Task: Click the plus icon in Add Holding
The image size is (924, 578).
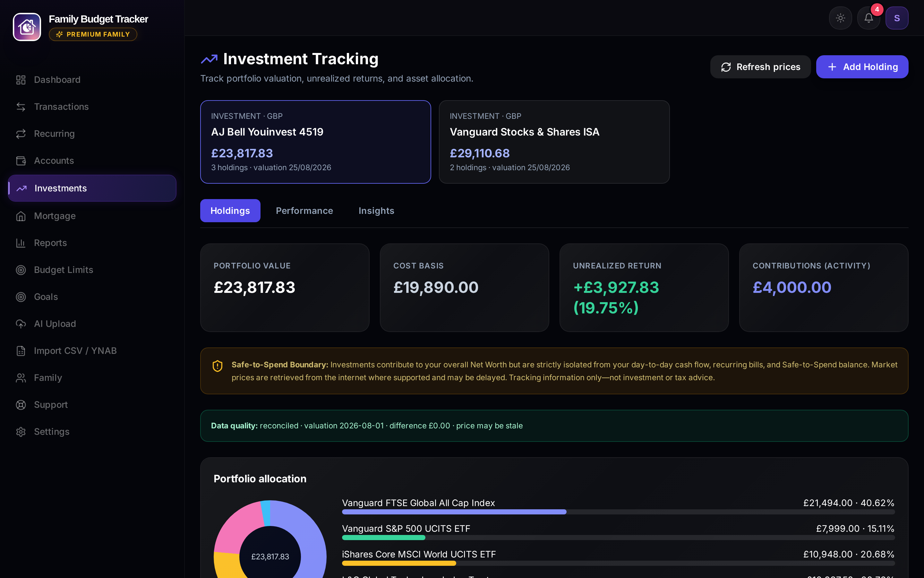Action: pos(832,67)
